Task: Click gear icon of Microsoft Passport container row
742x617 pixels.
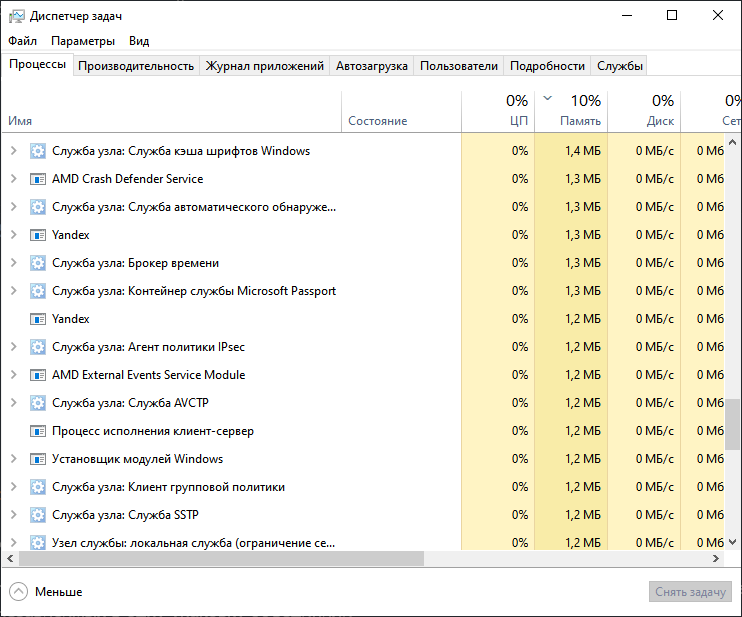Action: [x=38, y=291]
